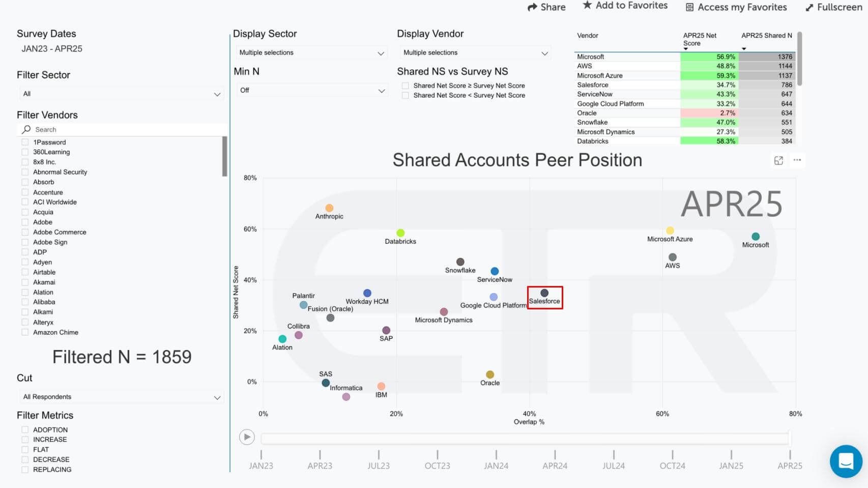Select the Microsoft row in the vendor table

coord(626,56)
